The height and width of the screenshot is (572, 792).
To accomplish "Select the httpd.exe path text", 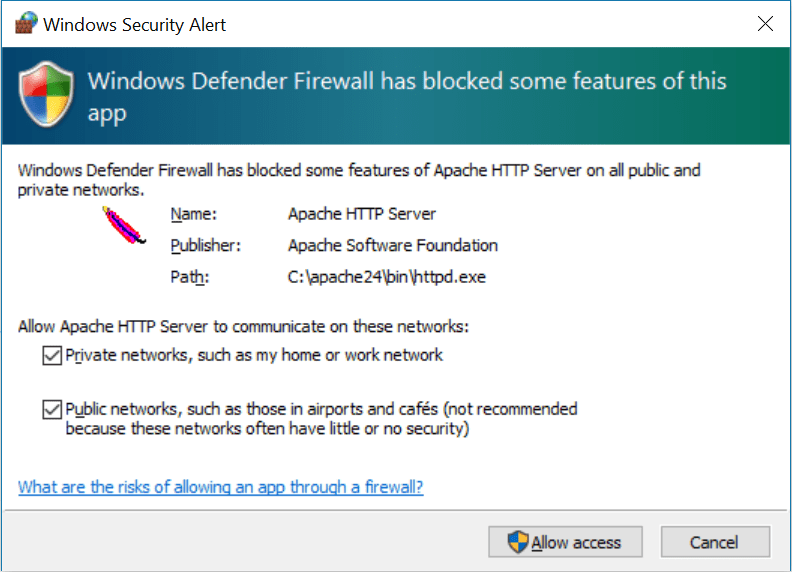I will click(x=386, y=277).
